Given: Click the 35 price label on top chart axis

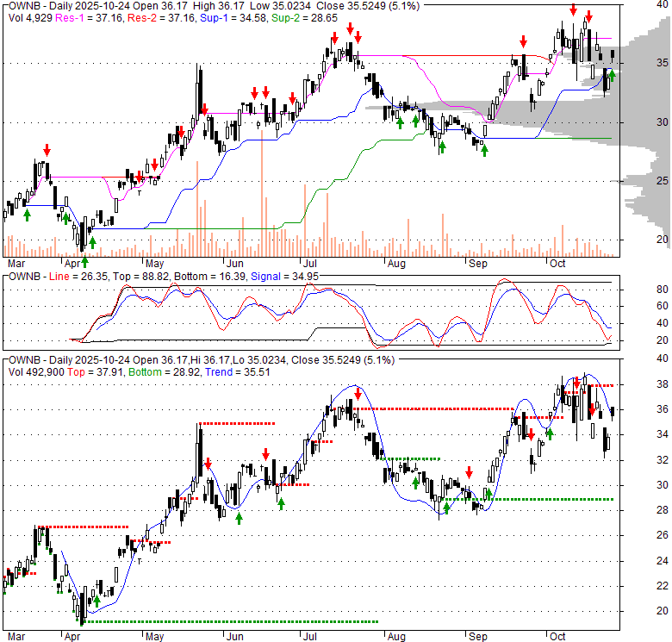Looking at the screenshot, I should tap(663, 63).
